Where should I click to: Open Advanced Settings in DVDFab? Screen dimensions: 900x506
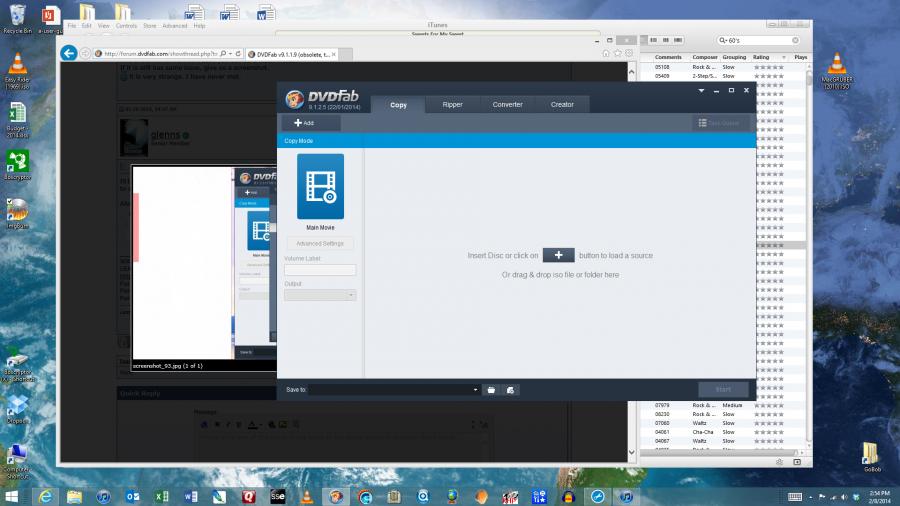pyautogui.click(x=320, y=244)
